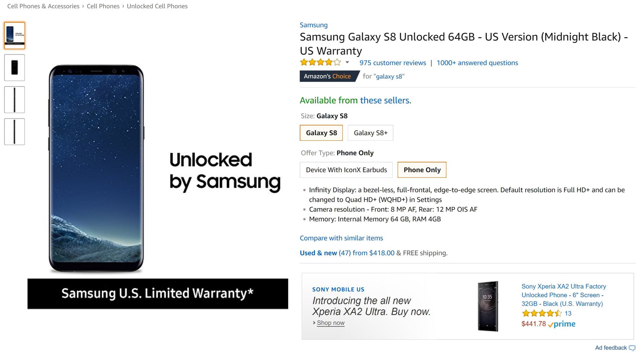Expand the rating dropdown arrow
This screenshot has height=359, width=644.
pos(347,62)
